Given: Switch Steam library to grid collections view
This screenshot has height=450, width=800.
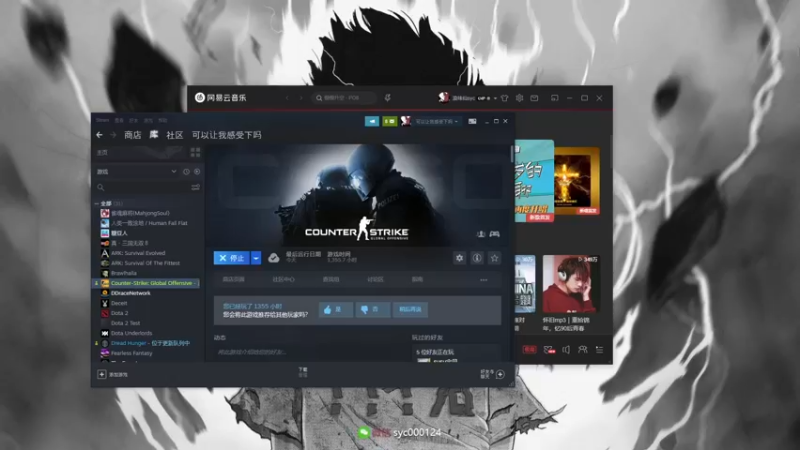Looking at the screenshot, I should (x=195, y=153).
